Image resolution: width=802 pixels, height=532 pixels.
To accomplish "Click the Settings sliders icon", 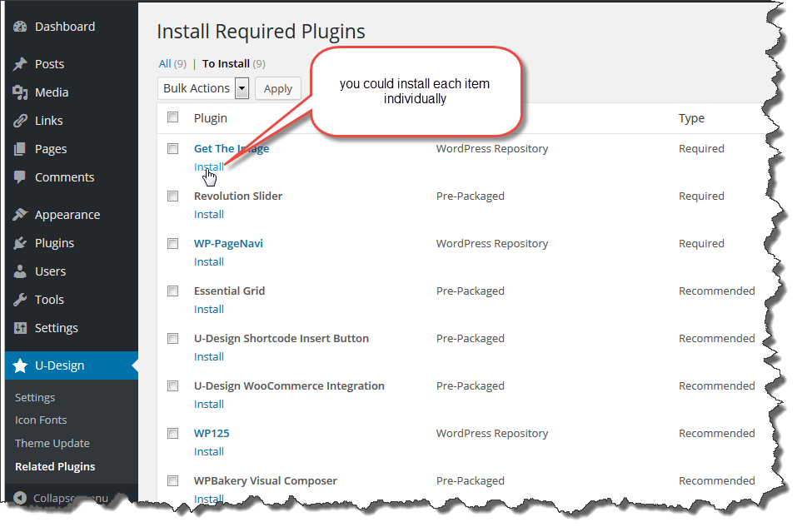I will click(x=20, y=328).
